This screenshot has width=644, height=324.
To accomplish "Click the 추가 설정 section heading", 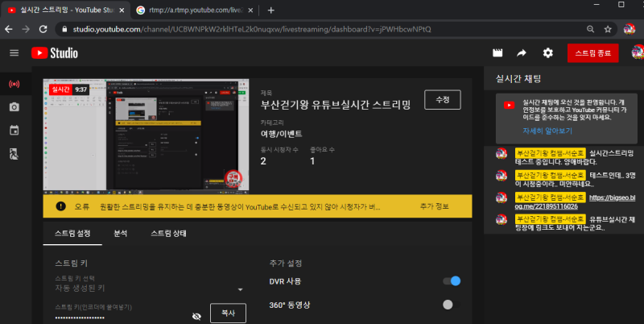I will tap(286, 263).
